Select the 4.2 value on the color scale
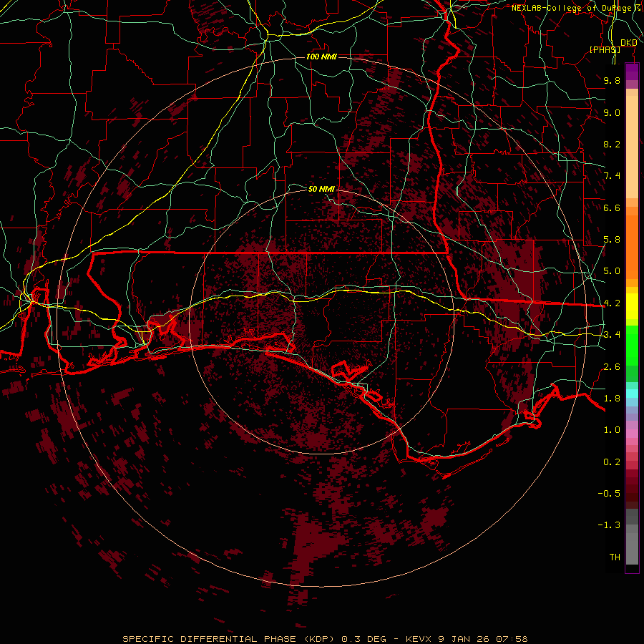This screenshot has height=644, width=644. pos(612,303)
